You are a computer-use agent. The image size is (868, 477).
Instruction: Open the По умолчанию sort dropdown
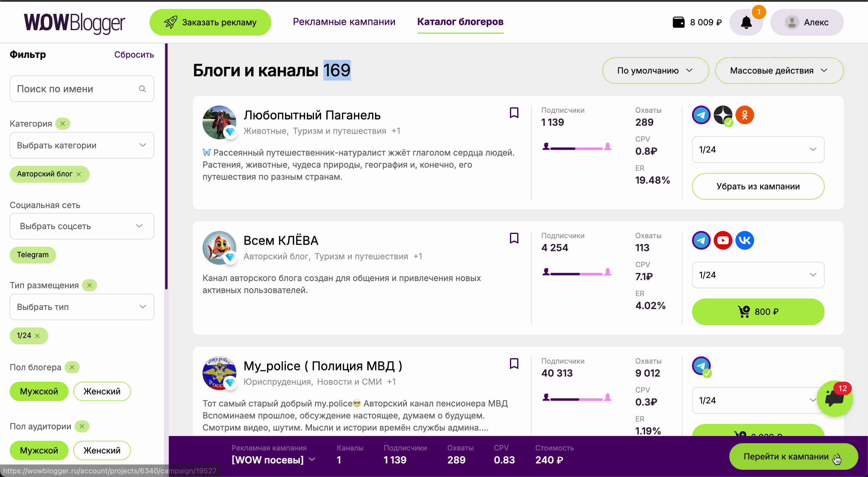click(x=655, y=71)
